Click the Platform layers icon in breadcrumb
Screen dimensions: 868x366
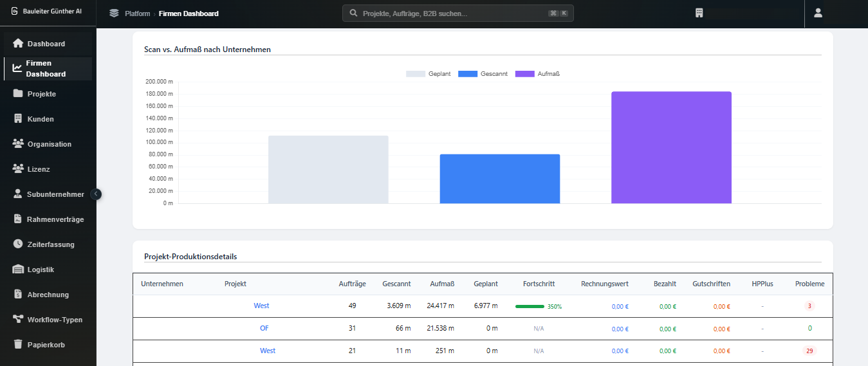pyautogui.click(x=115, y=14)
